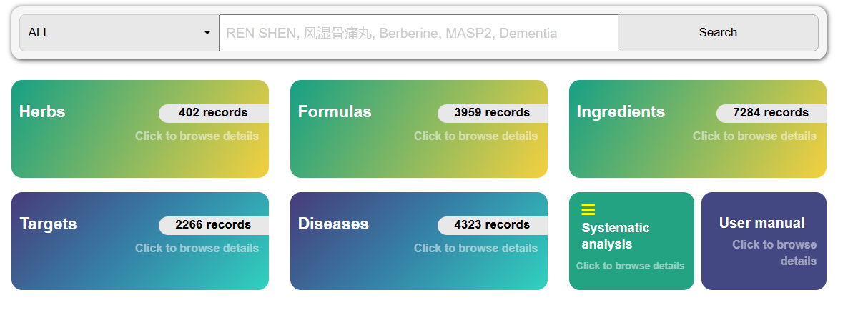Click the 7284 records badge
The image size is (868, 310).
(771, 113)
